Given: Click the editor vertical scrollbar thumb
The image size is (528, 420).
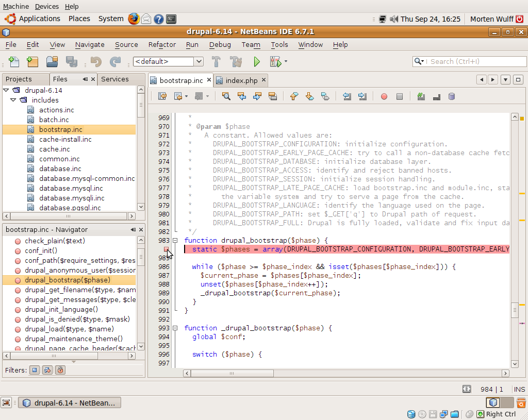Looking at the screenshot, I should point(515,310).
